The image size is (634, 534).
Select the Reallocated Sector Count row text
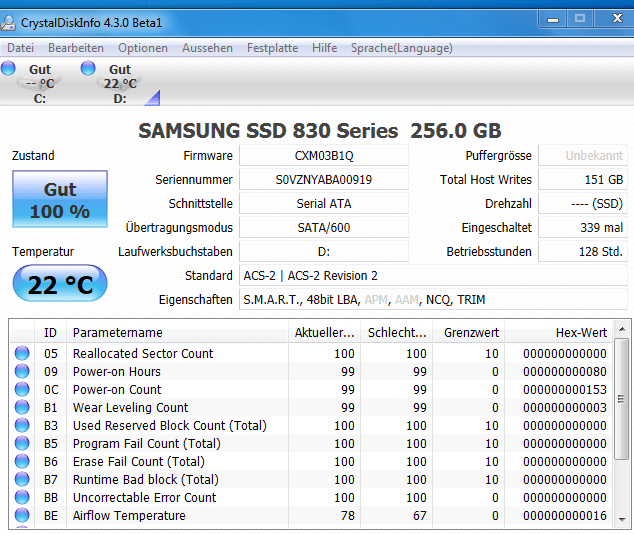[143, 354]
